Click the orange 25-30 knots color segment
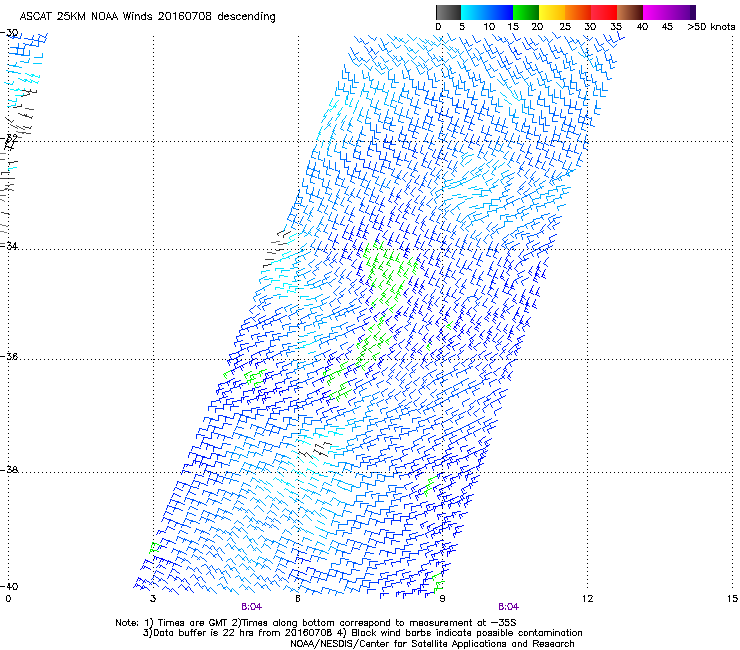 coord(578,12)
